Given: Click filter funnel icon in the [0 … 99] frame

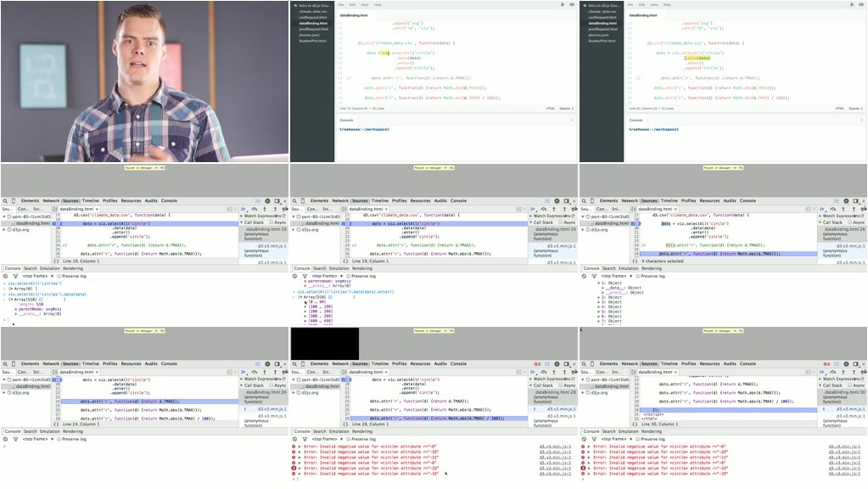Looking at the screenshot, I should pyautogui.click(x=305, y=276).
